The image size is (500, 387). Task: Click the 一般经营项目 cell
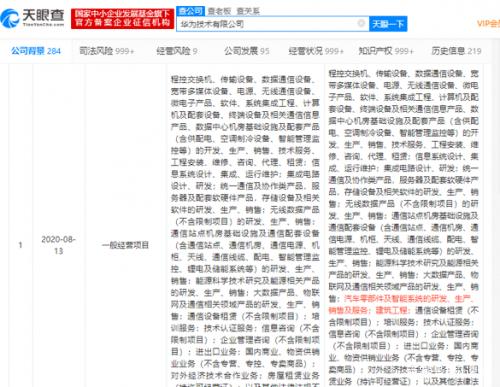(125, 245)
